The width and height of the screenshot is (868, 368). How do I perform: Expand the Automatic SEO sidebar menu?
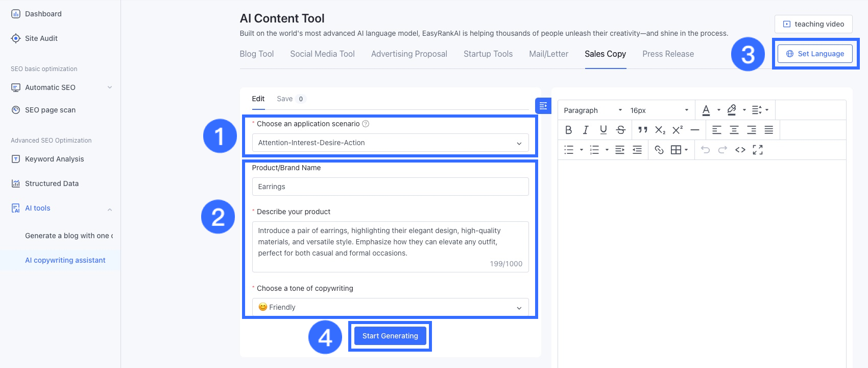[61, 87]
